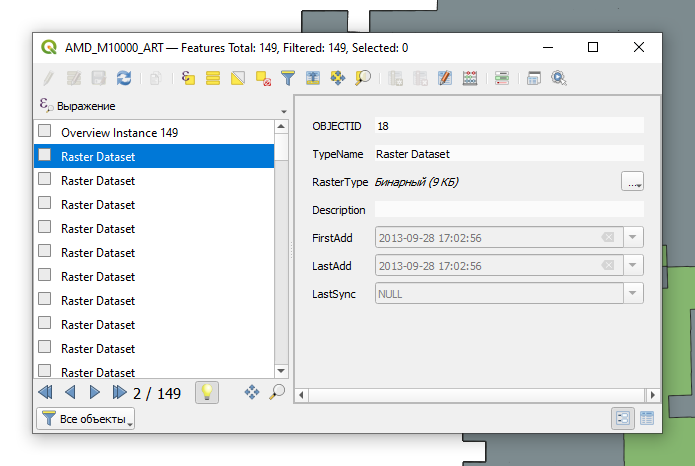The height and width of the screenshot is (466, 695).
Task: Expand the LastSync date dropdown
Action: (633, 293)
